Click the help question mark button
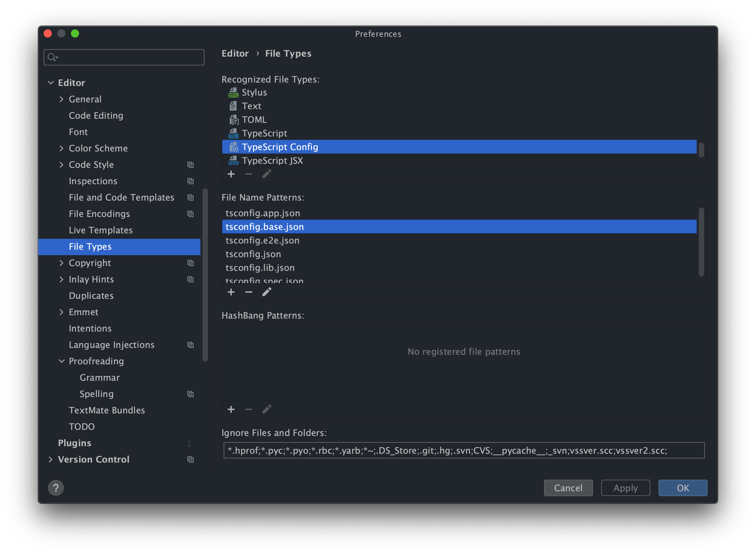The height and width of the screenshot is (554, 756). click(56, 488)
